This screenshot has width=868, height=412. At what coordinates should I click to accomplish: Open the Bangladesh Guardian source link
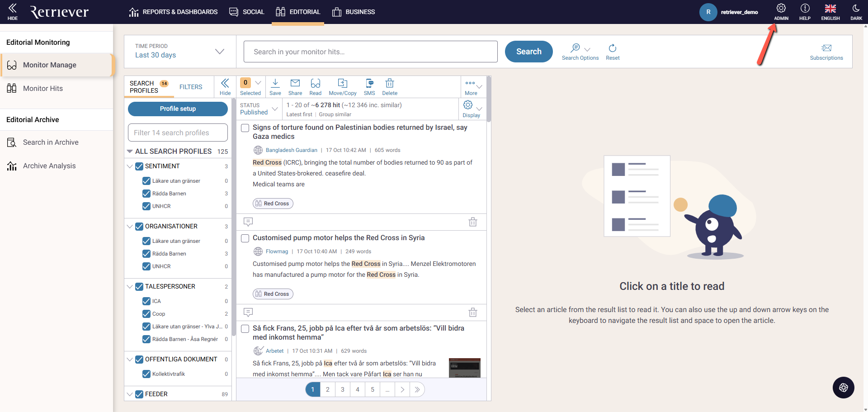coord(292,150)
